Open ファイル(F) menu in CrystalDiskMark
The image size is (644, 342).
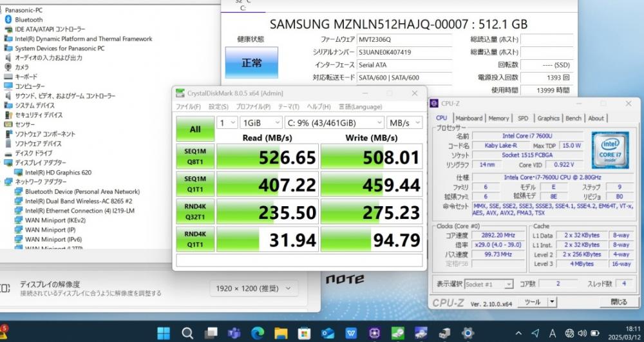188,107
